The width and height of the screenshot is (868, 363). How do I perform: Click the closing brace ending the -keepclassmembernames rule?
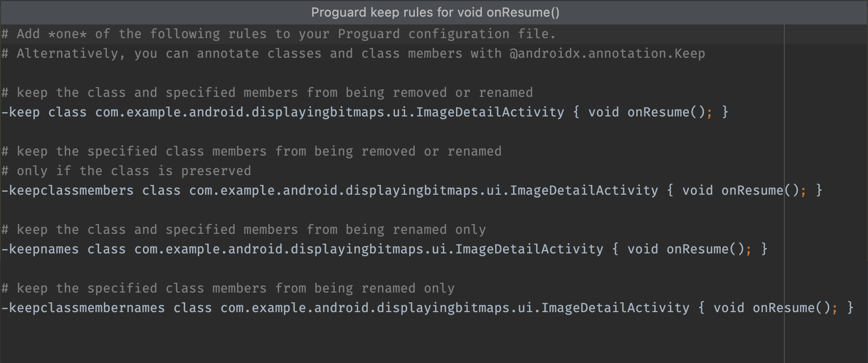click(850, 308)
